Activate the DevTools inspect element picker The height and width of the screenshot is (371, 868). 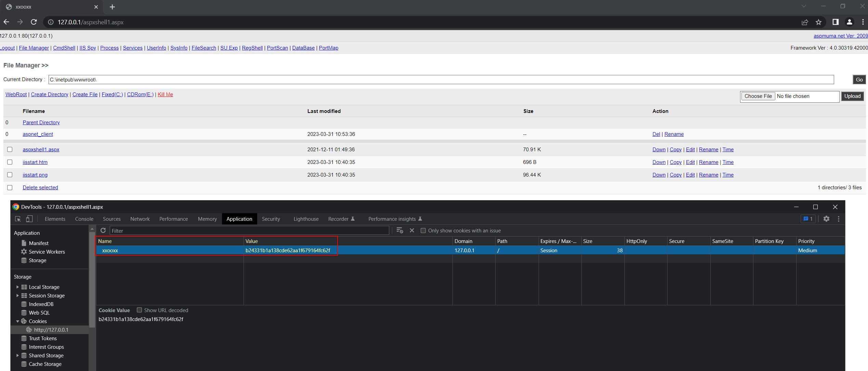click(18, 219)
